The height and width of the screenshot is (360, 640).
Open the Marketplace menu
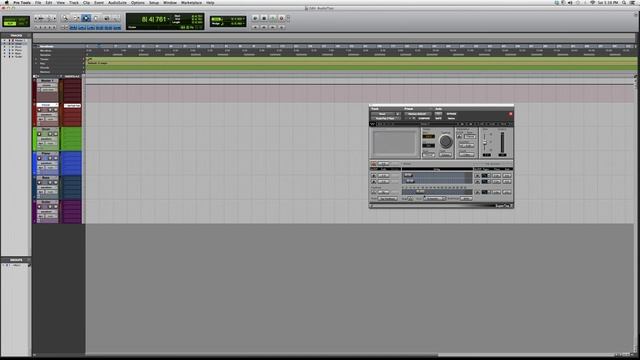pyautogui.click(x=191, y=3)
